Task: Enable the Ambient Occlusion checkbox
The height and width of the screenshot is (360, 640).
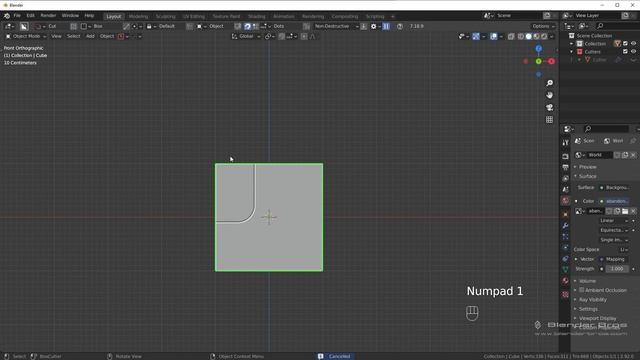Action: pyautogui.click(x=582, y=290)
